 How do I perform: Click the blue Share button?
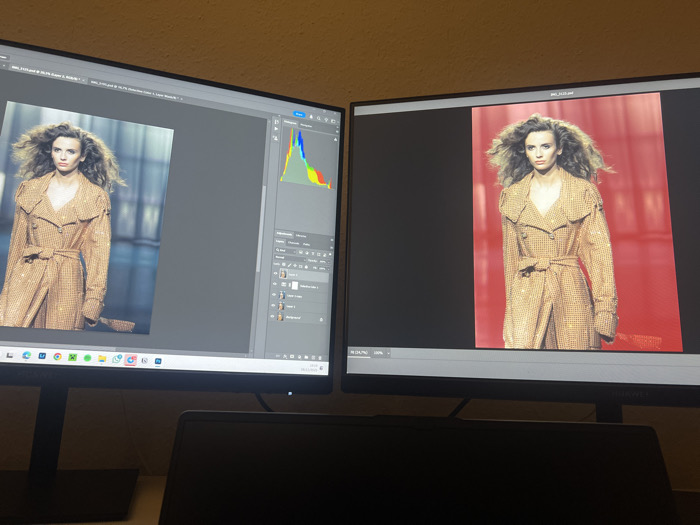pyautogui.click(x=299, y=114)
